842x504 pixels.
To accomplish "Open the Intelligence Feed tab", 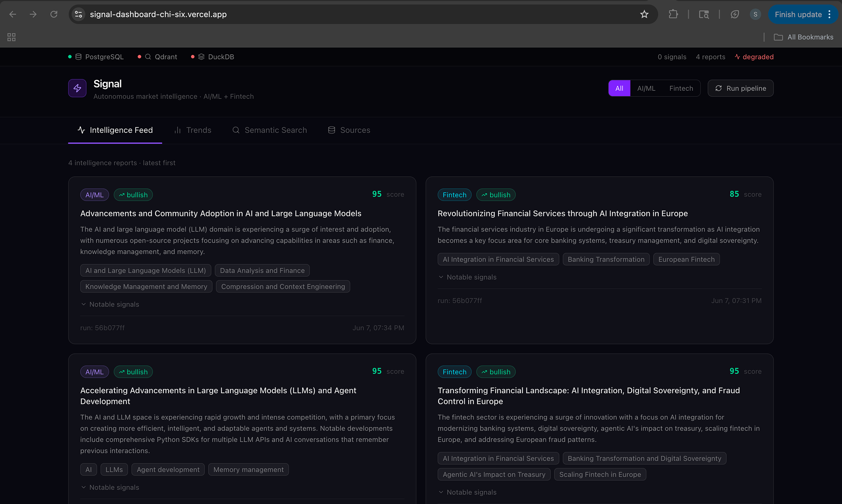I will 115,130.
